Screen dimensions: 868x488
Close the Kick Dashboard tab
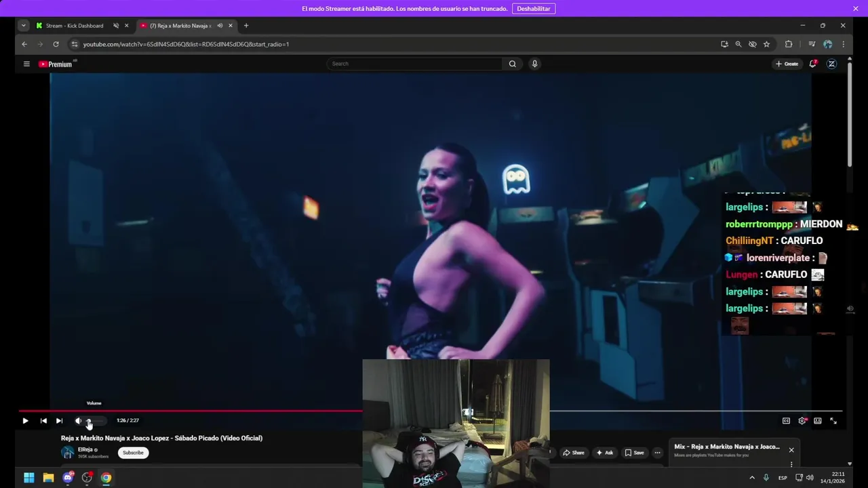tap(126, 26)
